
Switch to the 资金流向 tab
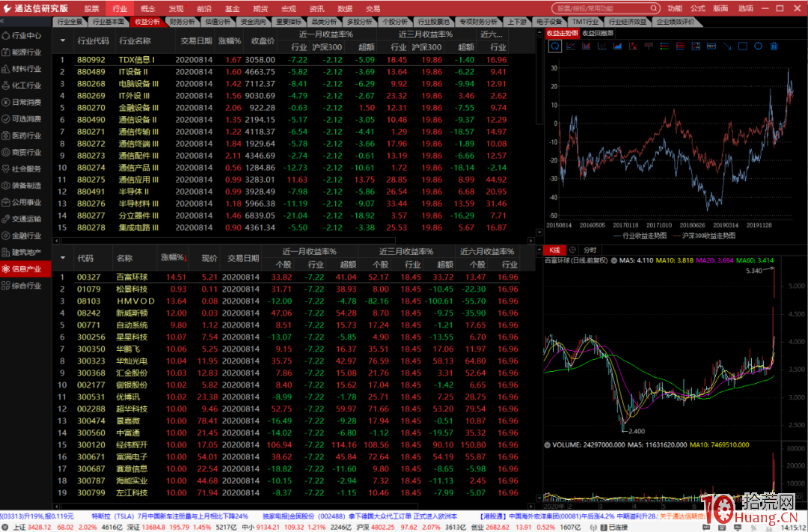click(x=253, y=22)
